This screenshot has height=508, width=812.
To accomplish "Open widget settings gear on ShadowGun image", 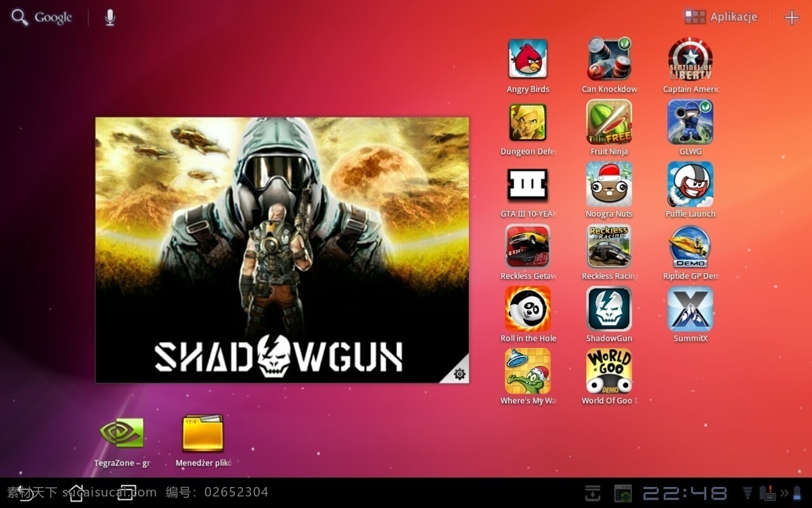I will coord(459,374).
